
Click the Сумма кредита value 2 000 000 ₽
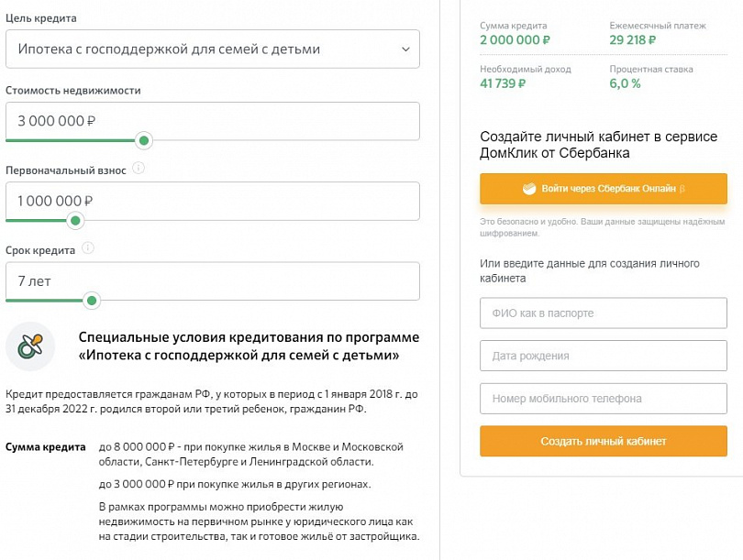click(515, 40)
